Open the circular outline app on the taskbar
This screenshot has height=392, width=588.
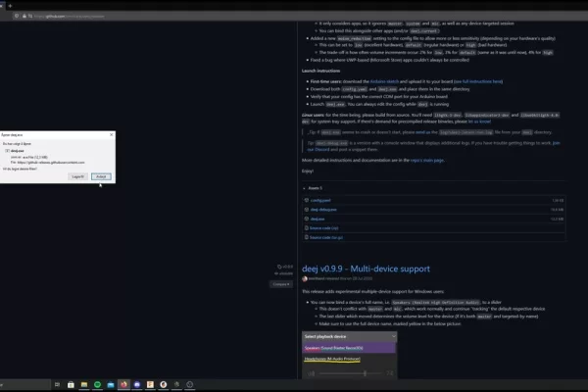tap(190, 384)
